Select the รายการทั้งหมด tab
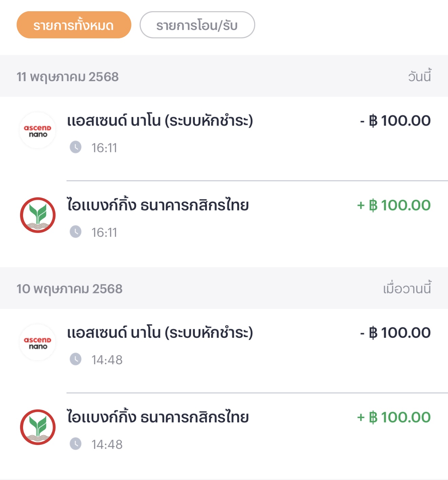Screen dimensions: 448x480 (x=74, y=25)
